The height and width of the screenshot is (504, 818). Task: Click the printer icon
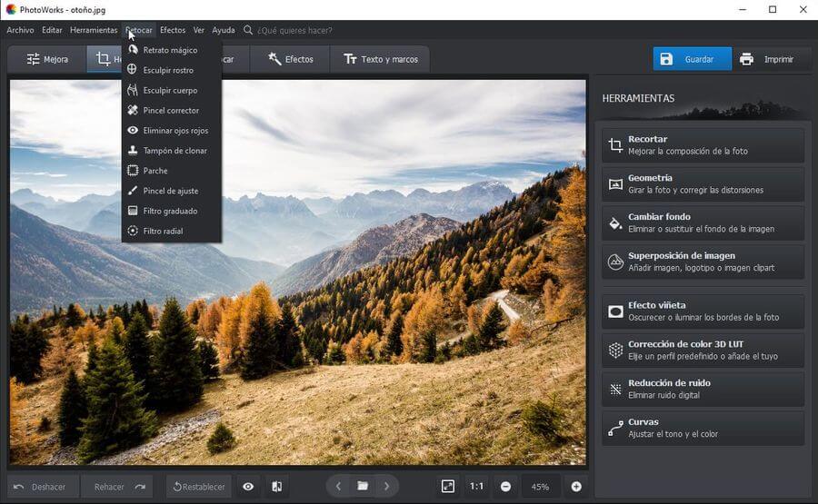(746, 59)
